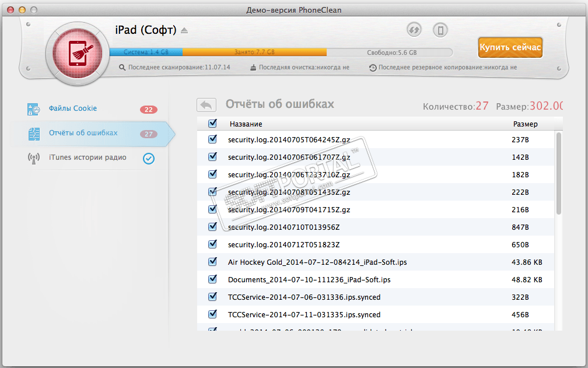Click the 43.86 KB size value
588x368 pixels.
tap(527, 262)
